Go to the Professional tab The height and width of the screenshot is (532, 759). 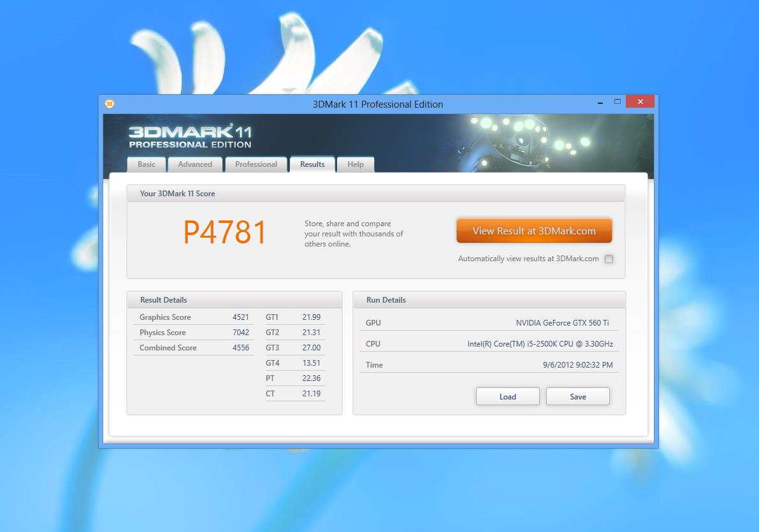[256, 164]
